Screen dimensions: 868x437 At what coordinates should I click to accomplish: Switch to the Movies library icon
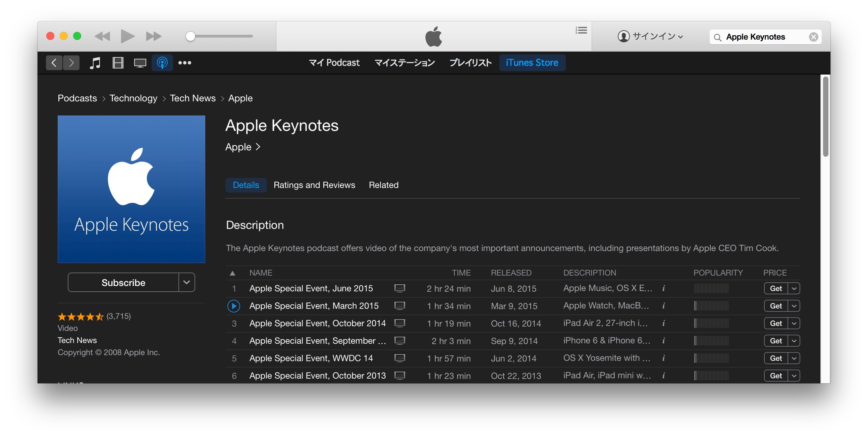tap(118, 63)
